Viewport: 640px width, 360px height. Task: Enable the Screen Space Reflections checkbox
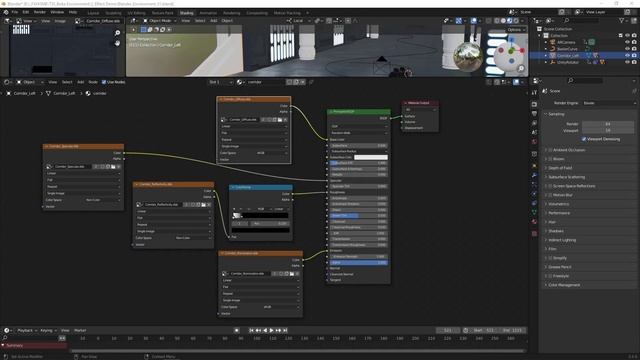[x=550, y=186]
